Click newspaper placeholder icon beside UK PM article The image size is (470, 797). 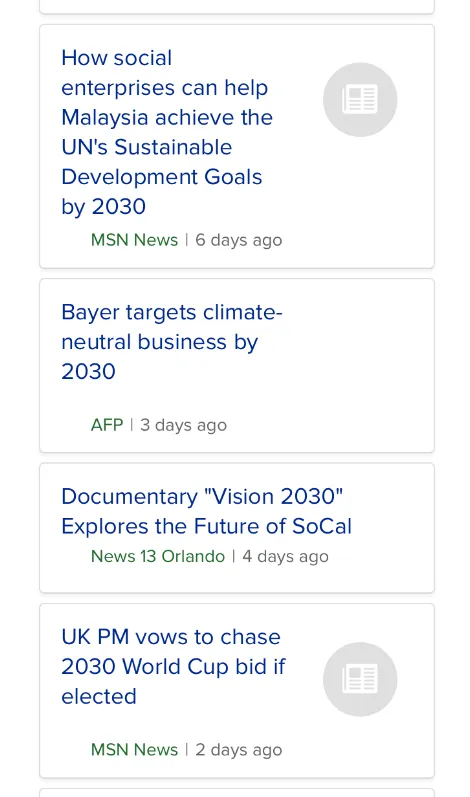coord(360,679)
